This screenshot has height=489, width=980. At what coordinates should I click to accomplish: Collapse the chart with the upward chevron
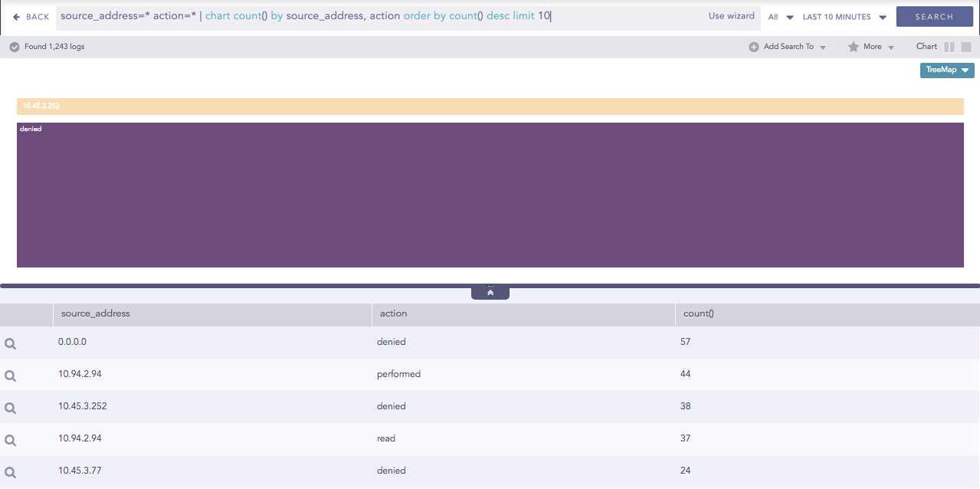coord(490,291)
